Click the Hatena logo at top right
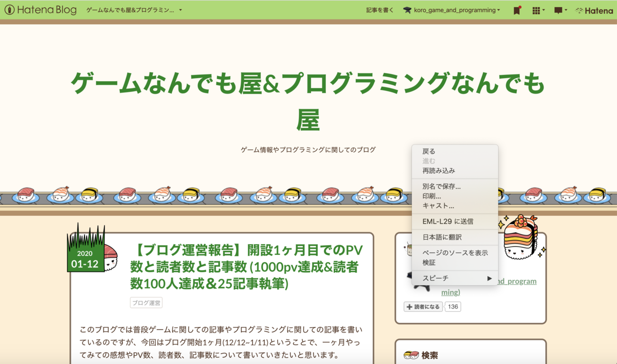This screenshot has width=617, height=364. tap(594, 10)
